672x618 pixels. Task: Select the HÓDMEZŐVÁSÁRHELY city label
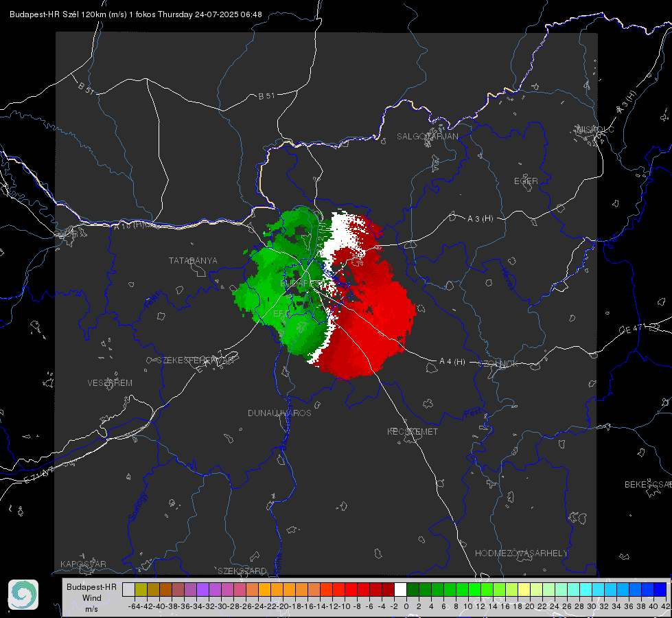tap(521, 553)
